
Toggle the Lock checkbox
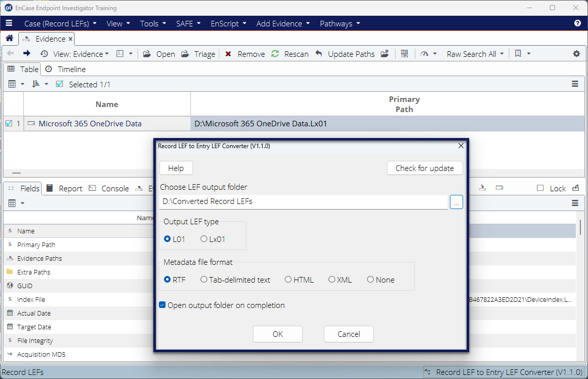tap(540, 188)
